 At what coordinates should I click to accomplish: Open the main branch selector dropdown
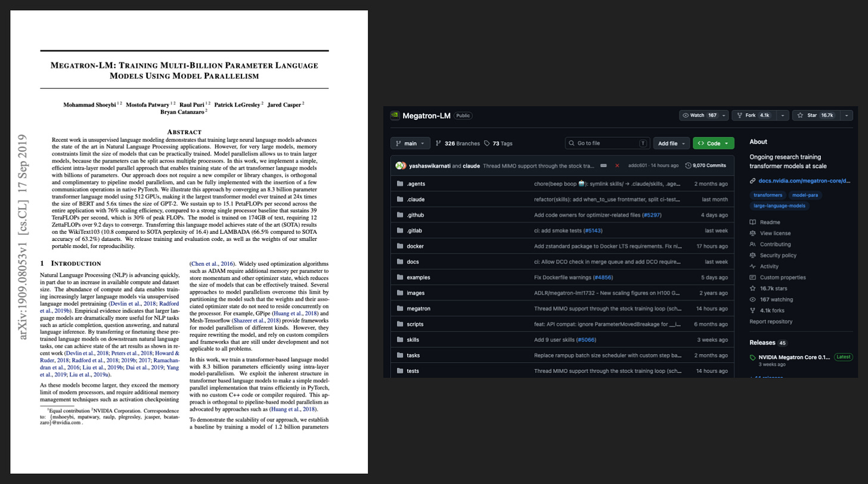coord(410,143)
